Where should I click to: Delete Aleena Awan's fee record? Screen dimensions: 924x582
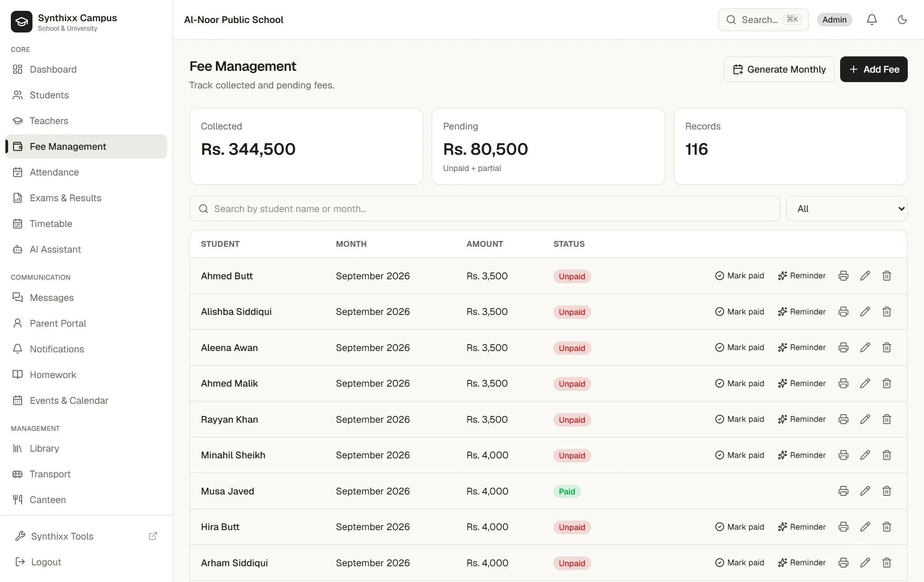[x=887, y=347]
